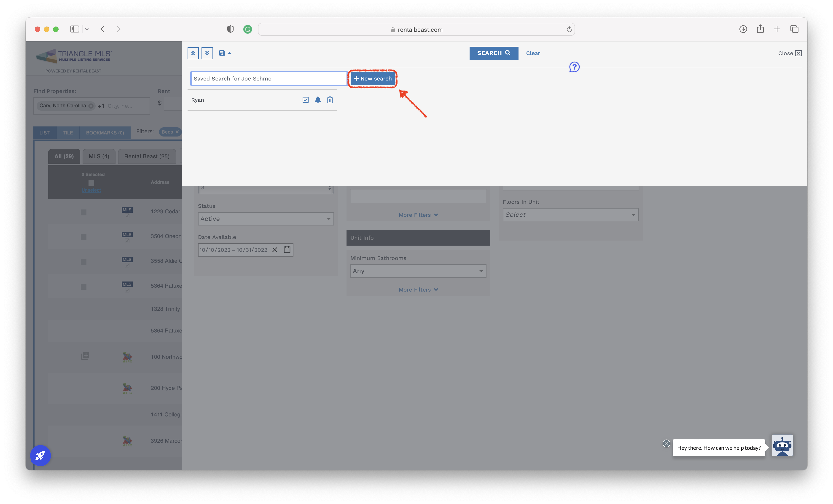Click the blue SEARCH button
Image resolution: width=833 pixels, height=504 pixels.
tap(494, 53)
